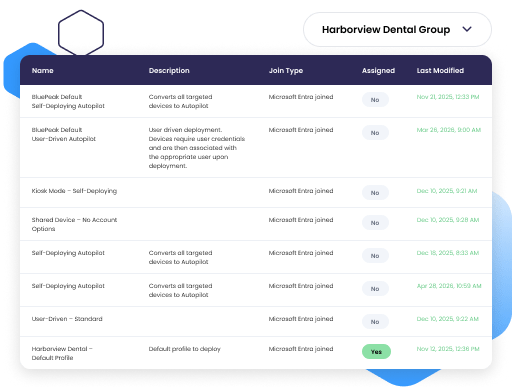Click the date 'Dec 10, 2025, 9:28 AM'
512x387 pixels.
pos(448,220)
